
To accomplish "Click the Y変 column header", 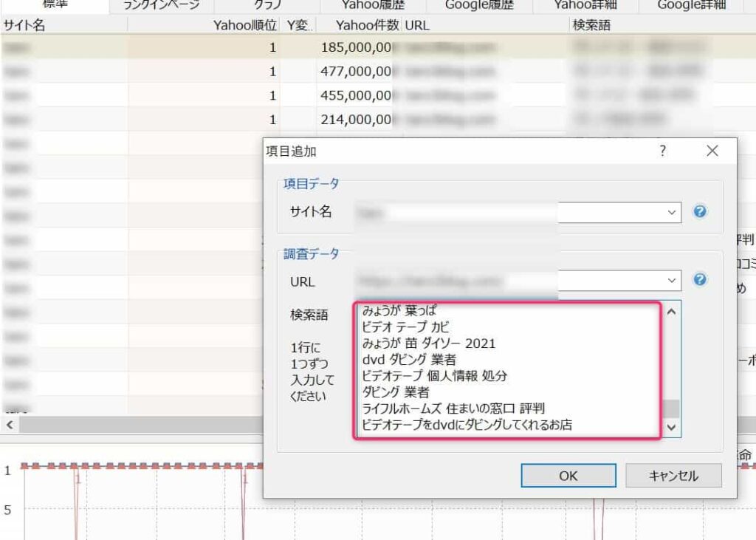I will tap(298, 25).
